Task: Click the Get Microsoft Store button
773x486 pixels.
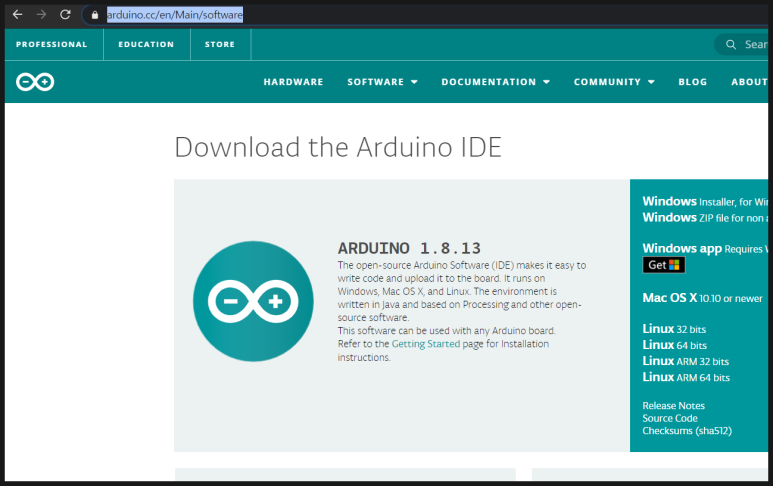Action: click(x=664, y=265)
